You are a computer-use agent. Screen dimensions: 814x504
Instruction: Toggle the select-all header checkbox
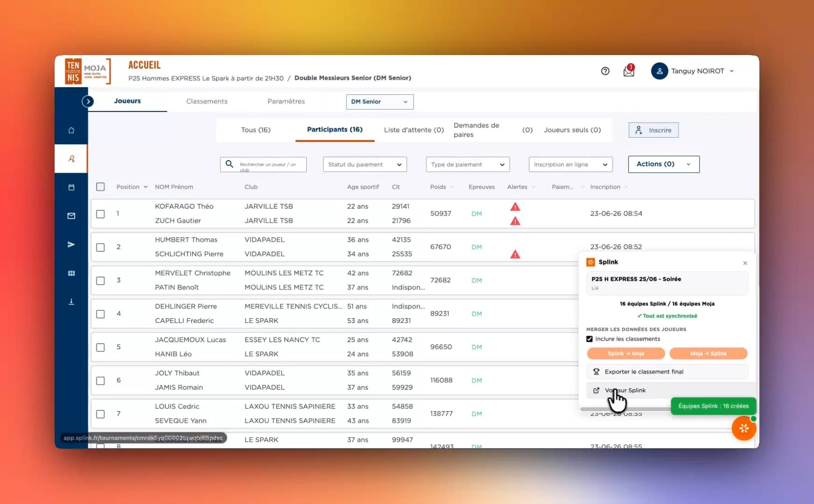pos(100,187)
